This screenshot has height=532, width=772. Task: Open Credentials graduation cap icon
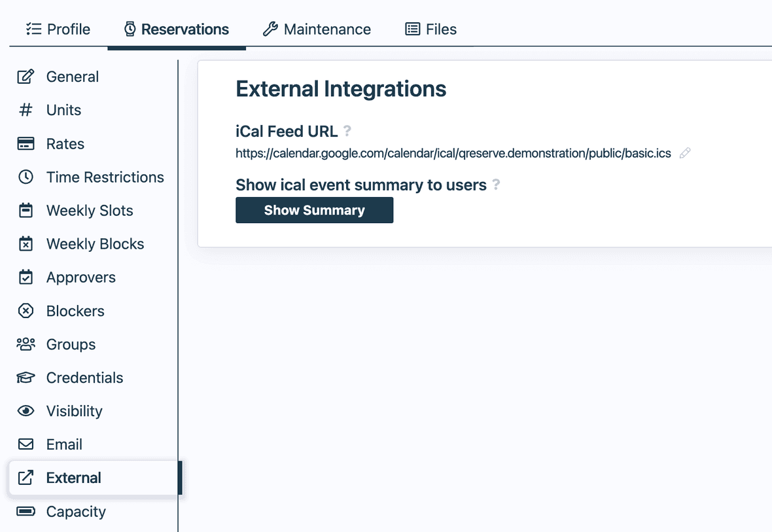(26, 378)
